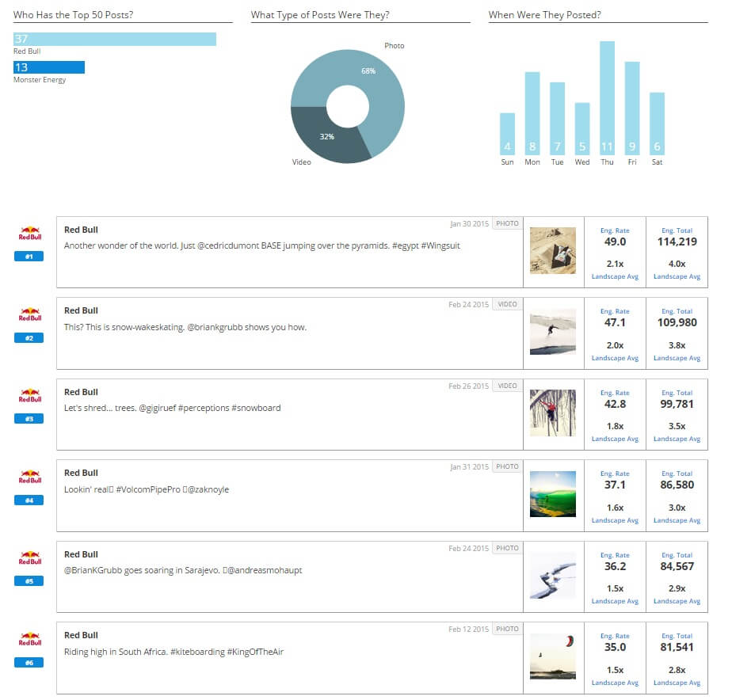Click the PHOTO tag on the Sarajevo post
This screenshot has width=732, height=700.
pyautogui.click(x=507, y=548)
